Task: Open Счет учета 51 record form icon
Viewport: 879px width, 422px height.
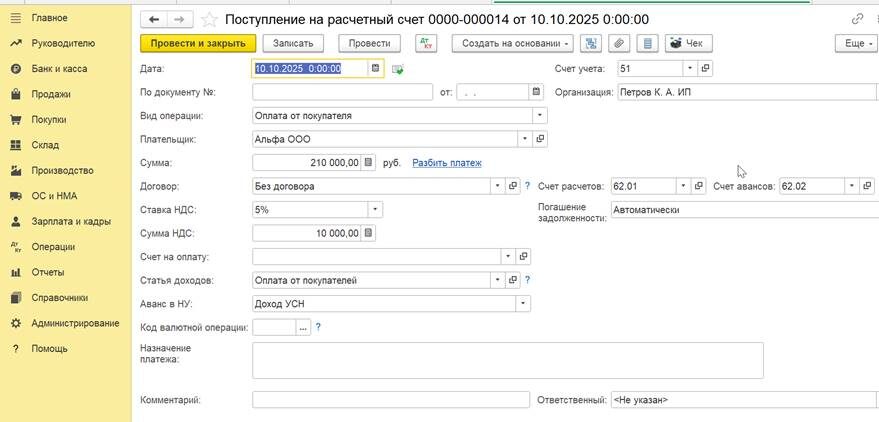Action: coord(706,69)
